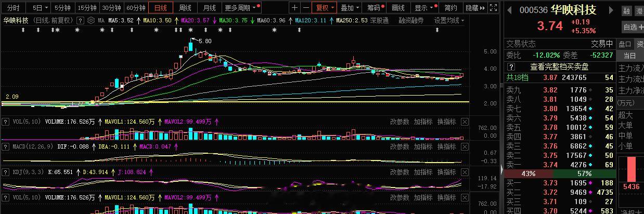Viewport: 644px width, 214px height.
Task: Close the bottom VOL indicator panel
Action: 465,197
